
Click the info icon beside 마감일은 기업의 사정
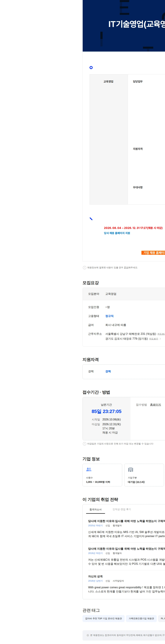coord(85,444)
